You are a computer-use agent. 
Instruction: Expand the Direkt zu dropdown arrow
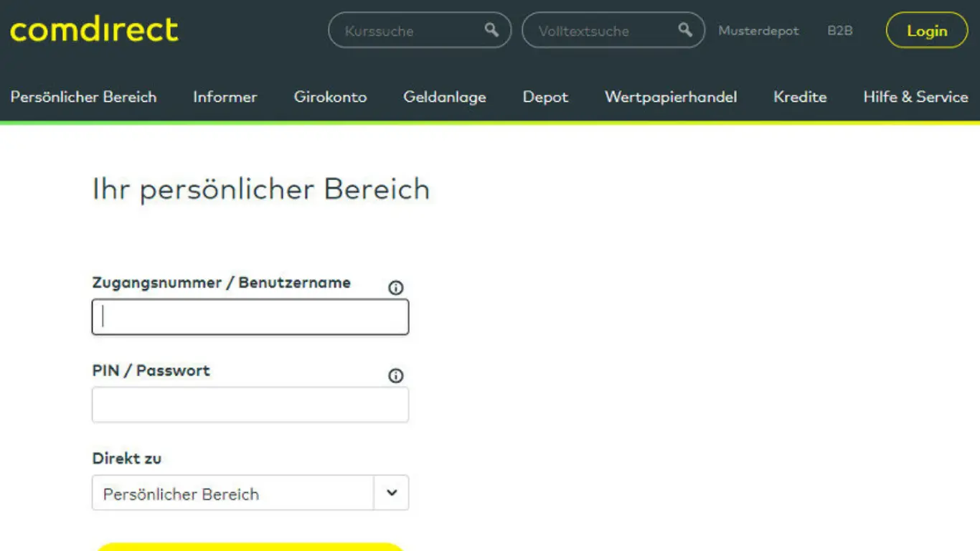coord(392,493)
